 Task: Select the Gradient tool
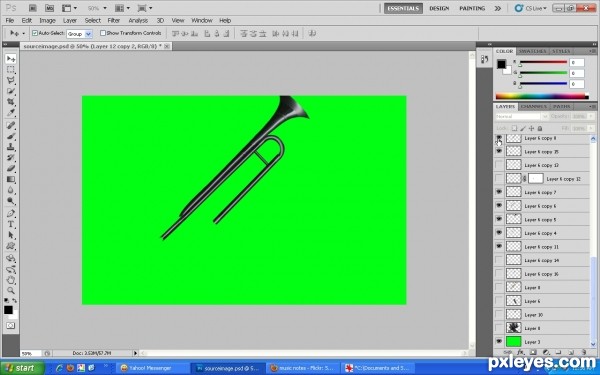[x=11, y=179]
